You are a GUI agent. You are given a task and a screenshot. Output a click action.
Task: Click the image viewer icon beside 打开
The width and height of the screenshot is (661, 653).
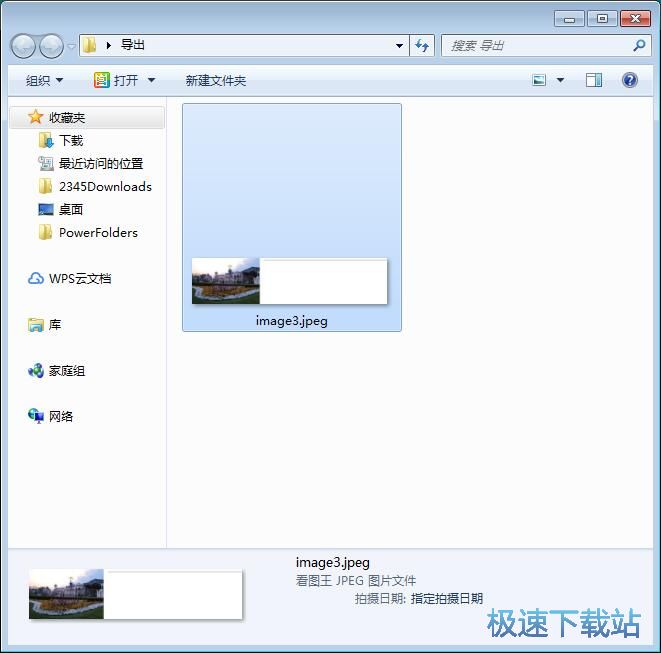[x=102, y=80]
